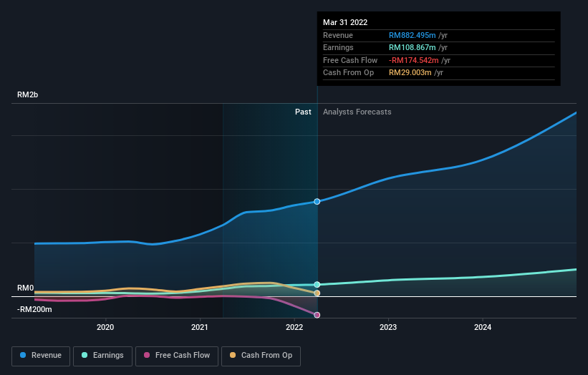The height and width of the screenshot is (375, 588).
Task: Click the teal Earnings data point marker
Action: point(317,285)
